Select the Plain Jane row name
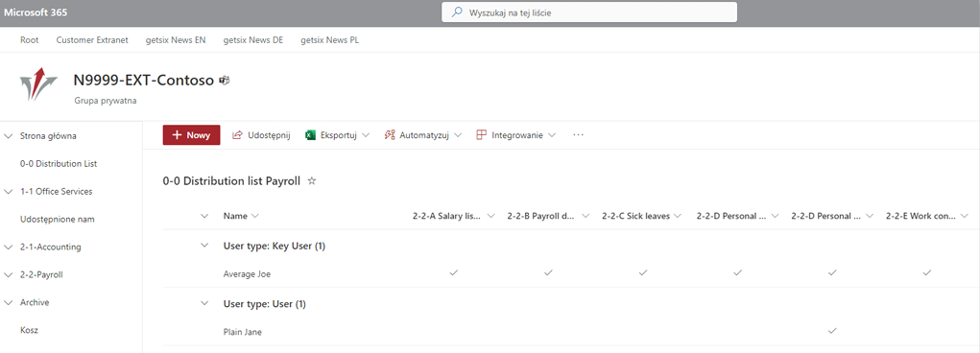 243,332
